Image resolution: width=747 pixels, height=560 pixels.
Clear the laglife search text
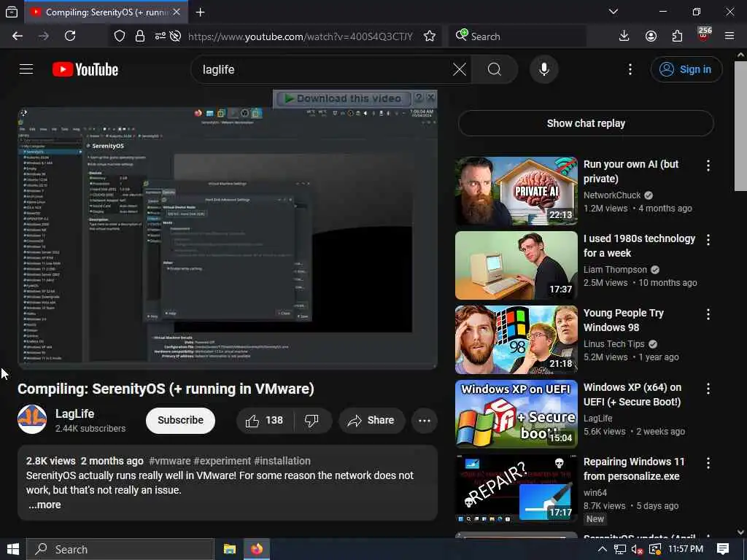point(460,69)
